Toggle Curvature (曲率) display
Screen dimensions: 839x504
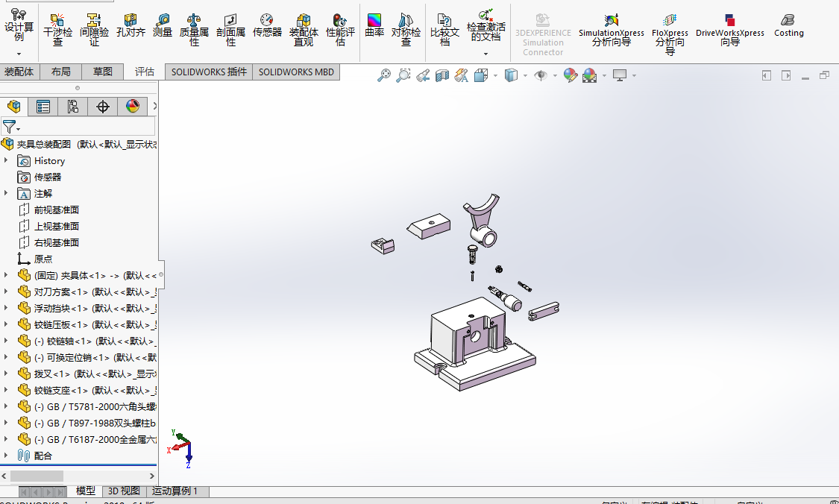click(374, 25)
